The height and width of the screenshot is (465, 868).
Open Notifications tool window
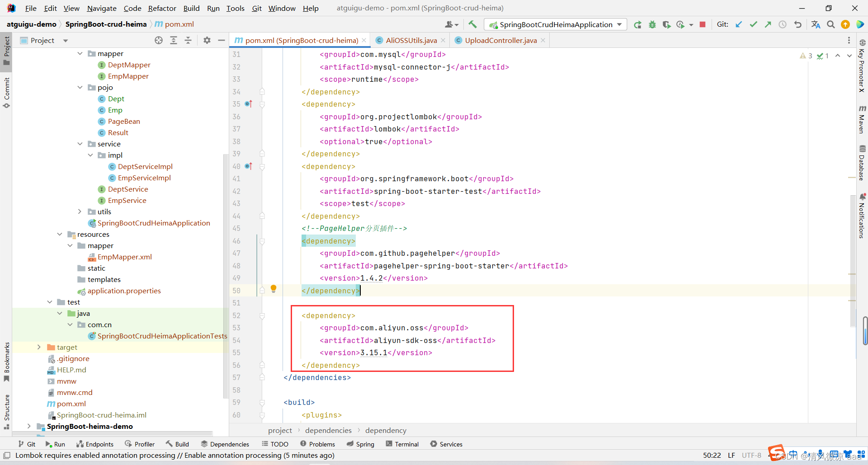pos(862,216)
